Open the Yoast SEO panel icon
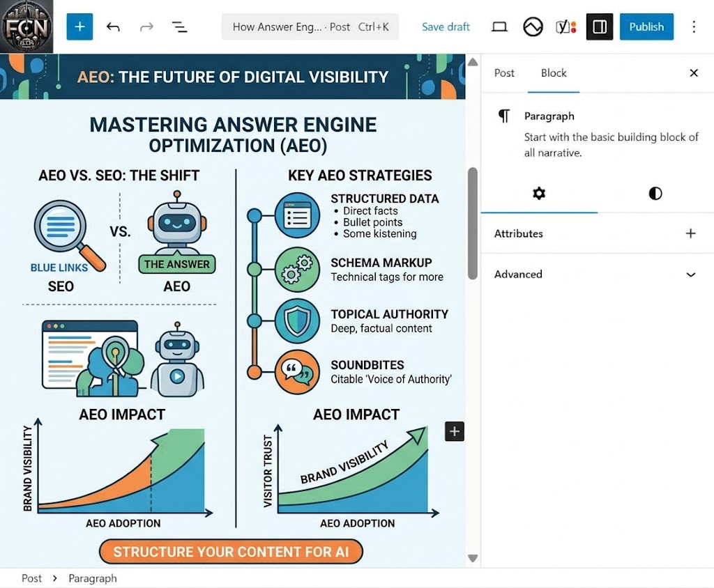The image size is (714, 588). click(565, 26)
